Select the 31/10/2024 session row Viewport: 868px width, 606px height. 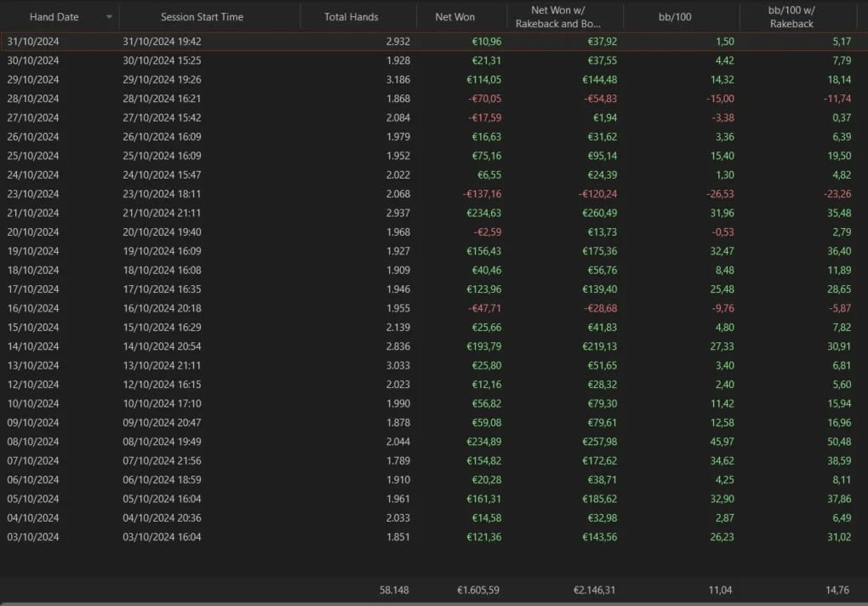click(340, 41)
